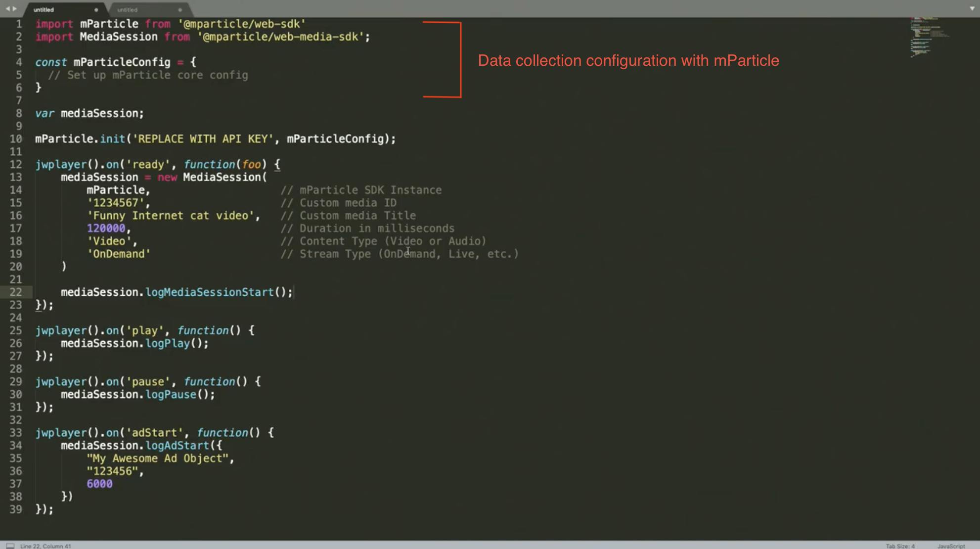Click the 'play' event string
The height and width of the screenshot is (549, 980).
pyautogui.click(x=144, y=330)
